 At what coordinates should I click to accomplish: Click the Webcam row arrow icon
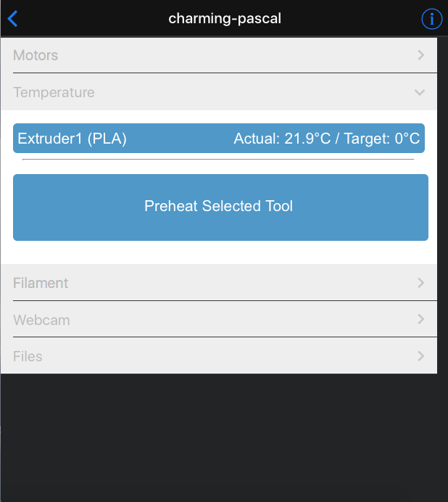(421, 319)
